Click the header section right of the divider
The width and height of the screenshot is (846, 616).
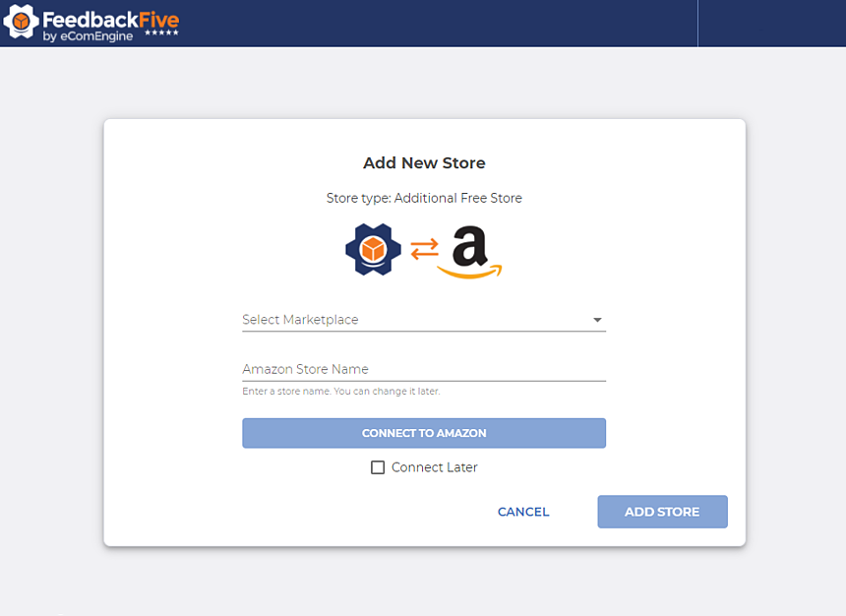[x=771, y=24]
